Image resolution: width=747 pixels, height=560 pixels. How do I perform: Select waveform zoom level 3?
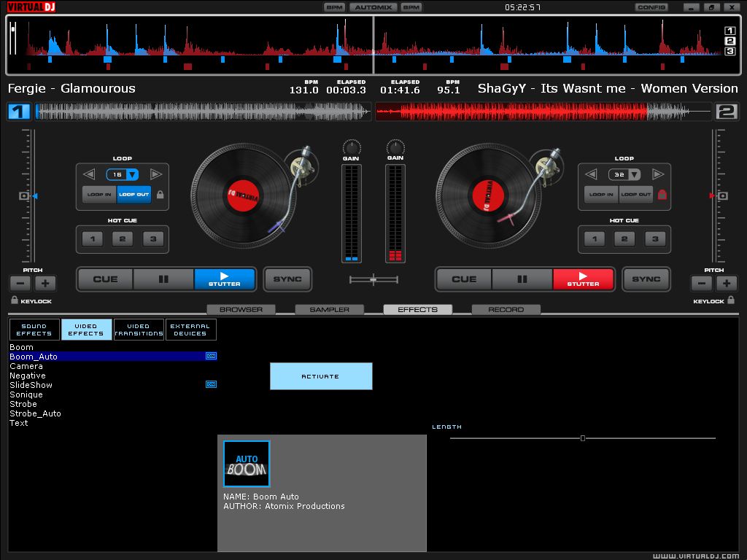click(729, 51)
